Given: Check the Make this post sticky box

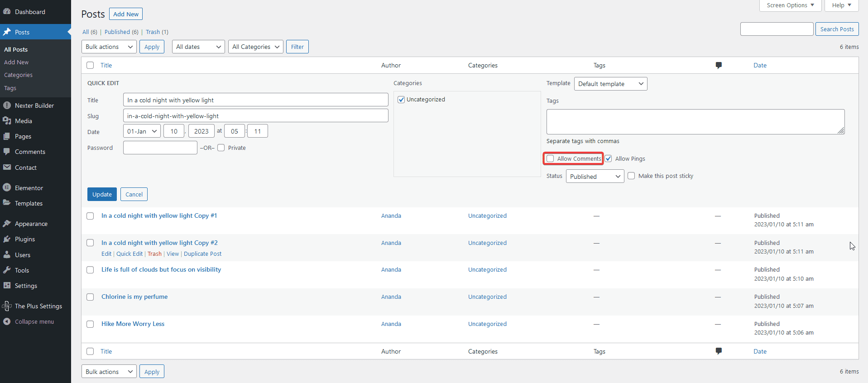Looking at the screenshot, I should click(631, 176).
